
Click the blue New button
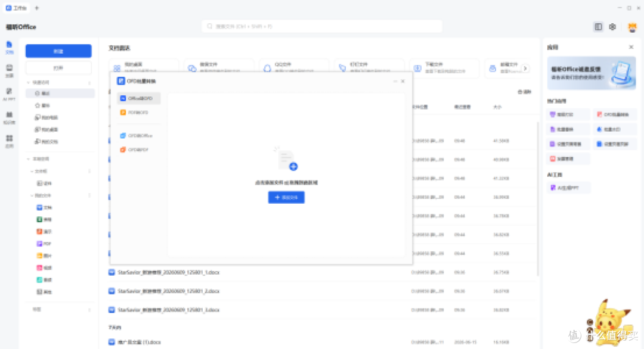pyautogui.click(x=58, y=51)
